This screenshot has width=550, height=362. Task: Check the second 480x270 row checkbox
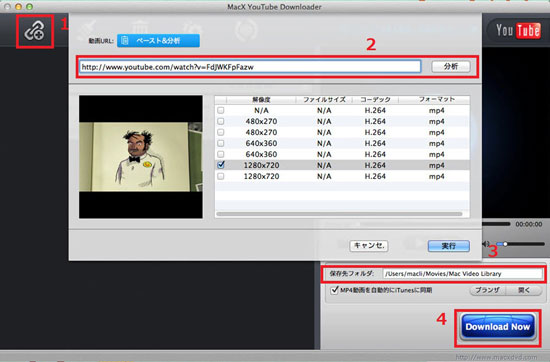[221, 132]
